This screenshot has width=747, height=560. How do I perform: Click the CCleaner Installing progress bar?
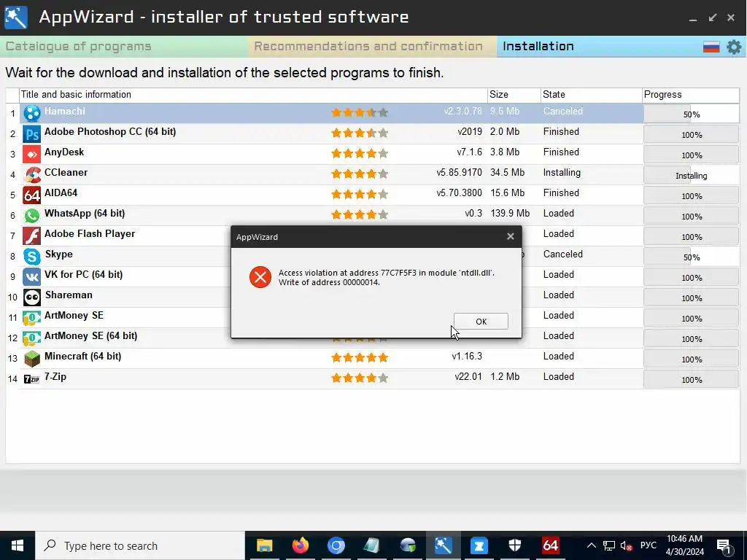coord(692,176)
